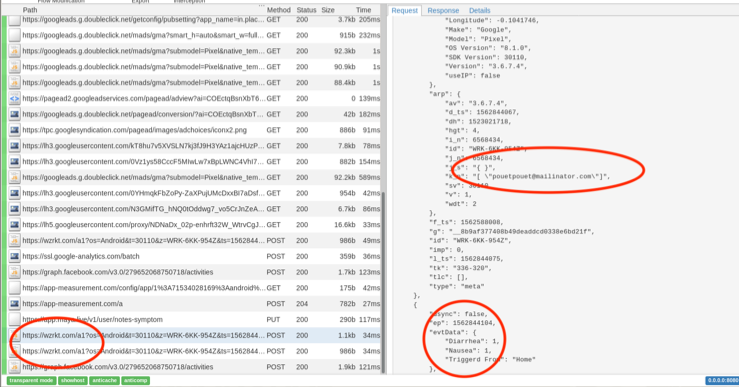Click the JS icon on the 92.3kb doubleclick row
The height and width of the screenshot is (387, 739).
(14, 51)
